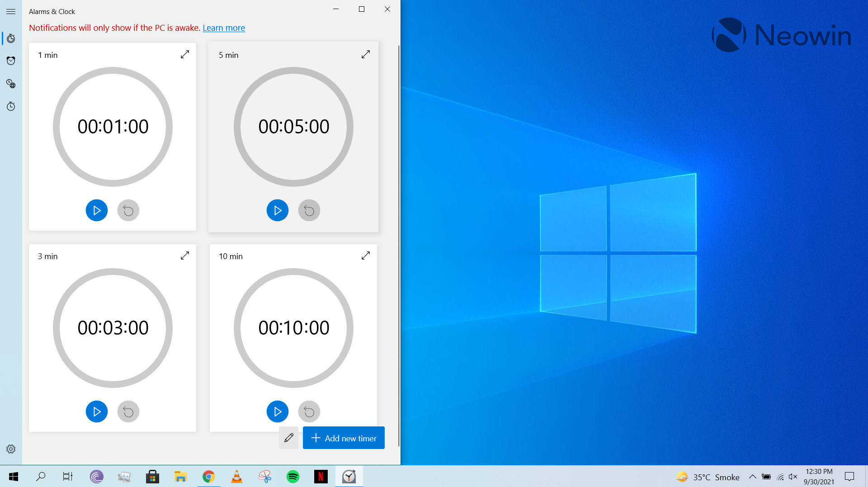Screen dimensions: 868x487
Task: Reset the 3 min timer
Action: 128,411
